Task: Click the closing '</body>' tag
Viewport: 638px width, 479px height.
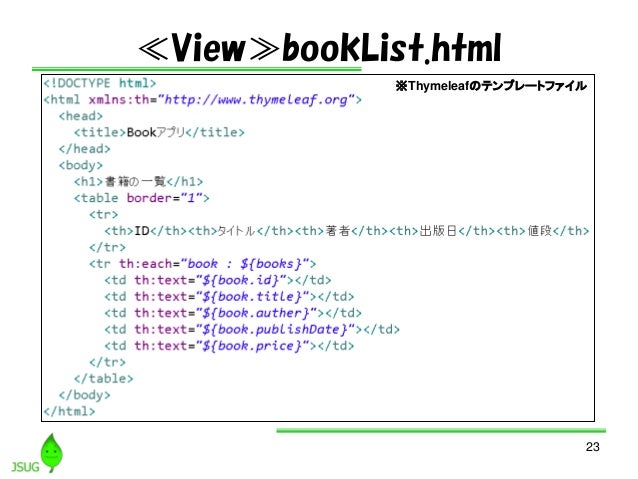Action: click(84, 395)
